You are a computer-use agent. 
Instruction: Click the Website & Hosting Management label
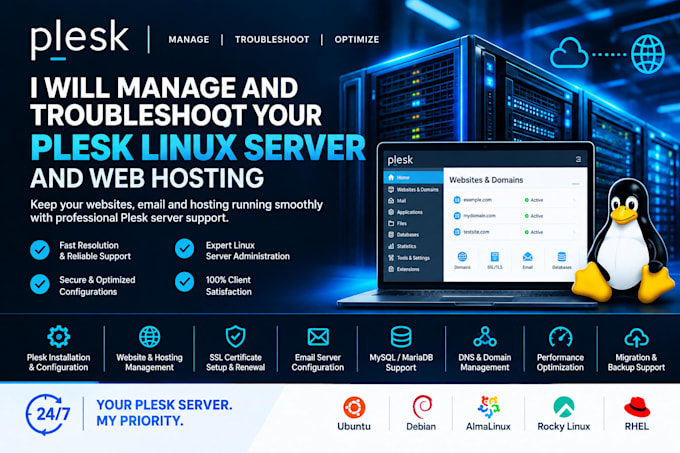point(150,362)
